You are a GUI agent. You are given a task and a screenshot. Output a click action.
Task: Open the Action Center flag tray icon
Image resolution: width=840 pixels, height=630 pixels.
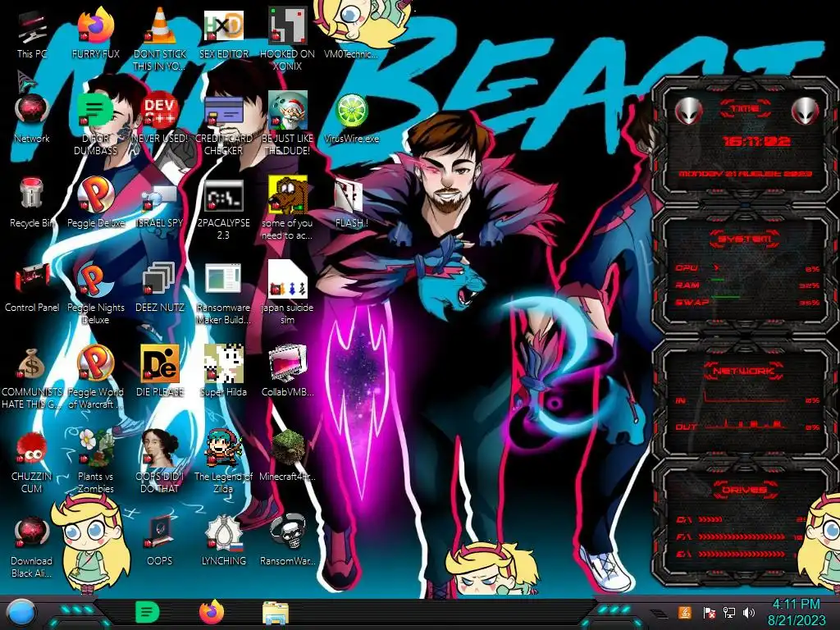[709, 612]
